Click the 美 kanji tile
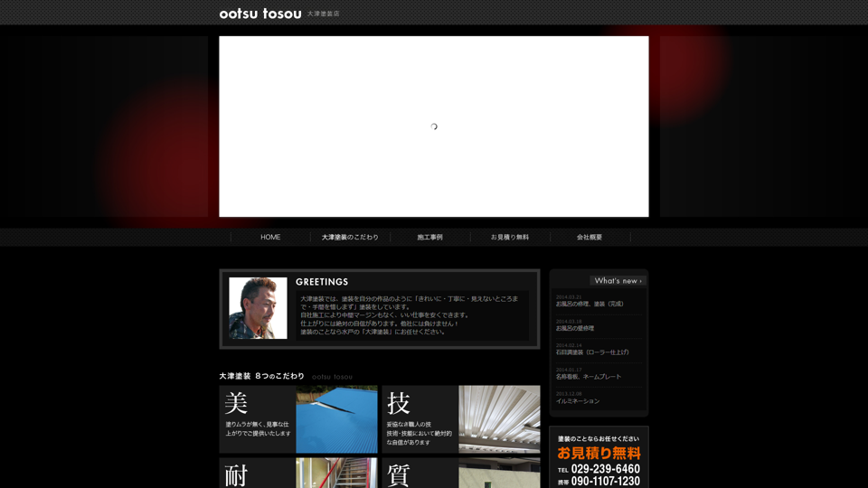This screenshot has width=868, height=488. coord(257,419)
